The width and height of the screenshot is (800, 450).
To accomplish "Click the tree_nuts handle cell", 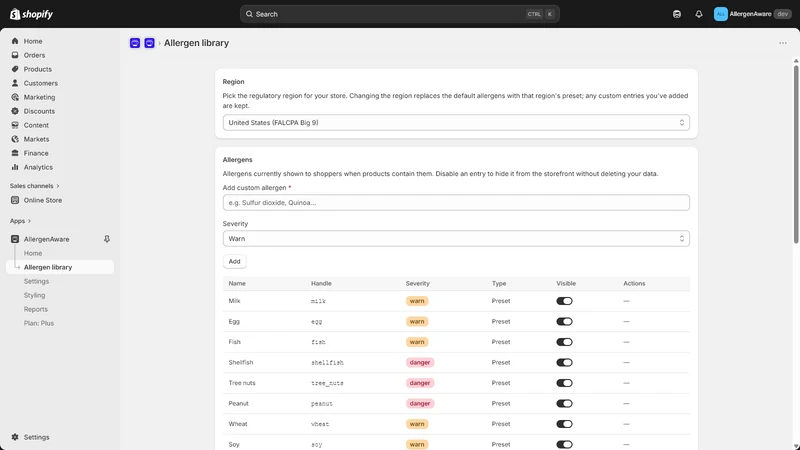I will [327, 383].
